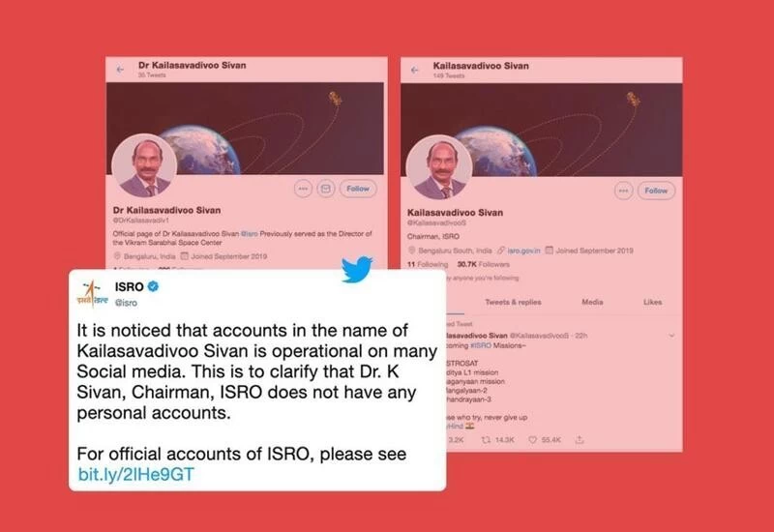Click ISRO verified badge checkmark

point(153,286)
